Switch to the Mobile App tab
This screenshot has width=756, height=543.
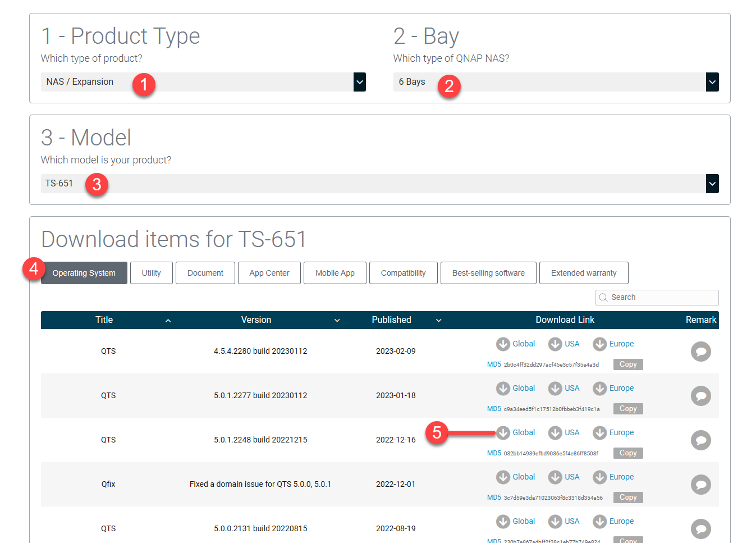[335, 273]
